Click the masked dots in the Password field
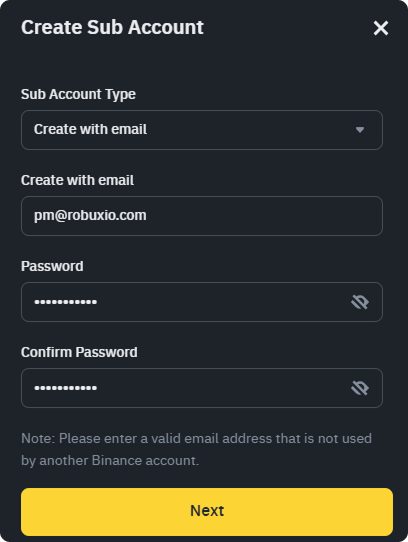408x542 pixels. click(x=65, y=302)
